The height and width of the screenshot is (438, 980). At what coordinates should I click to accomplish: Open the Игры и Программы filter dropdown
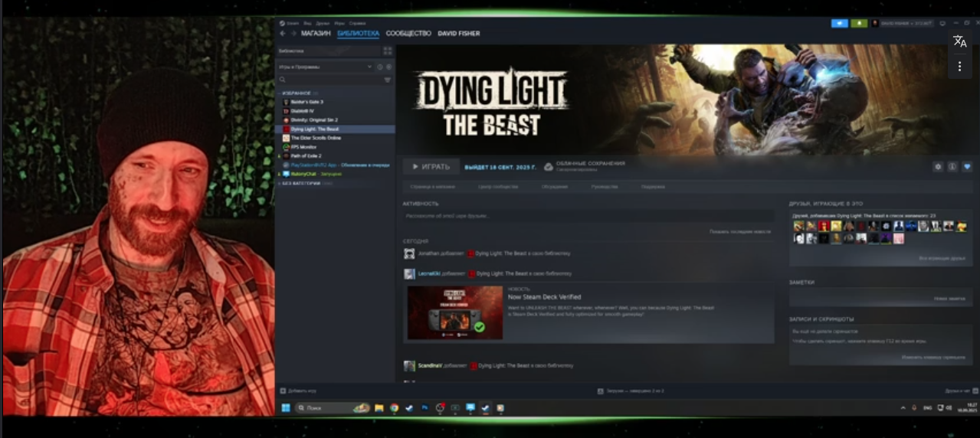tap(326, 67)
